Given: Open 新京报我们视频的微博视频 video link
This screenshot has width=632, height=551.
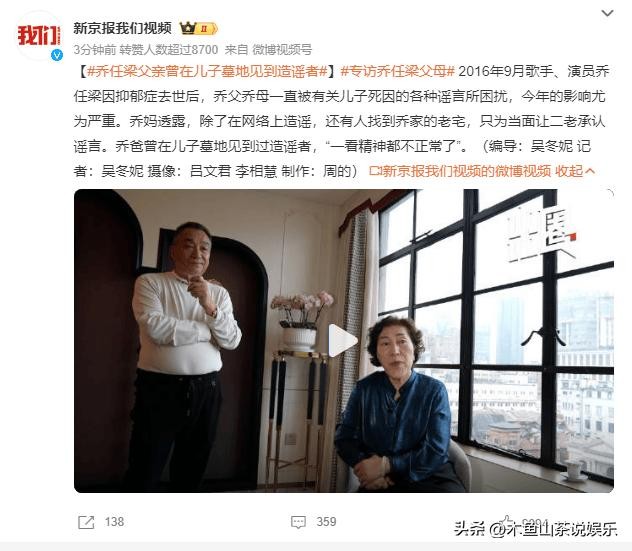Looking at the screenshot, I should pos(466,171).
